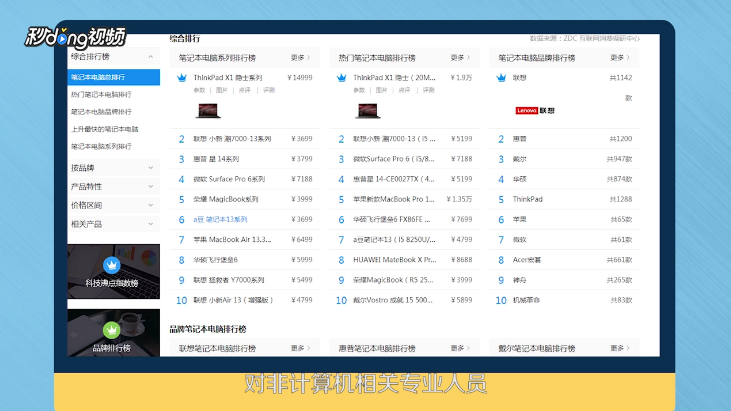
Task: Click the crown icon beside 联想 brand
Action: (501, 78)
